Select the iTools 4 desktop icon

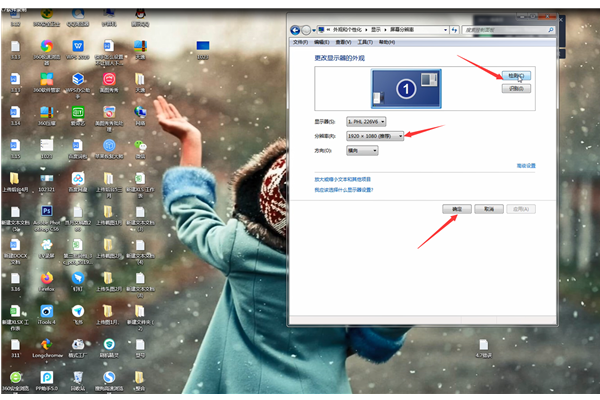46,311
